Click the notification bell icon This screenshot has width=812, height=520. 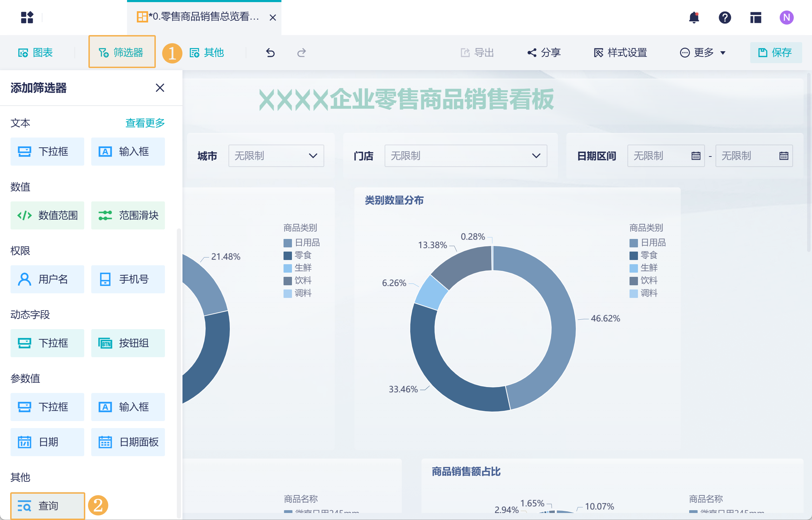[694, 18]
